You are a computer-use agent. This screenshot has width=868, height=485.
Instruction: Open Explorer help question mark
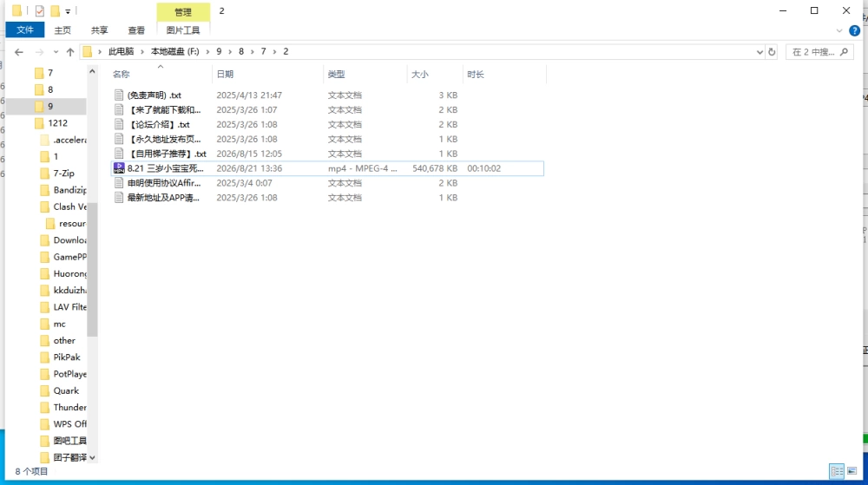coord(855,30)
